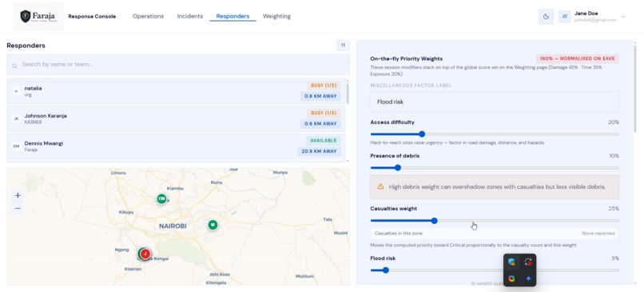This screenshot has width=644, height=292.
Task: Click the 160% Normalised on Save badge
Action: [577, 59]
